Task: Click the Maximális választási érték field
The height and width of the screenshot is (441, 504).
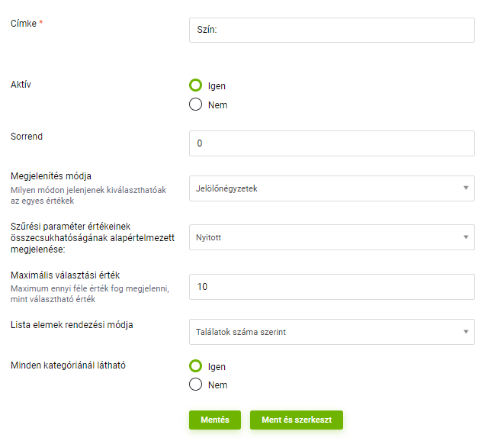Action: point(332,287)
